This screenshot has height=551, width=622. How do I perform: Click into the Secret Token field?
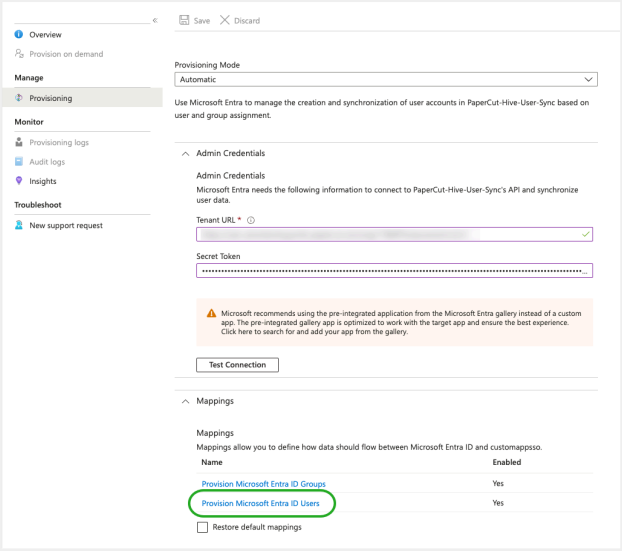(x=395, y=270)
